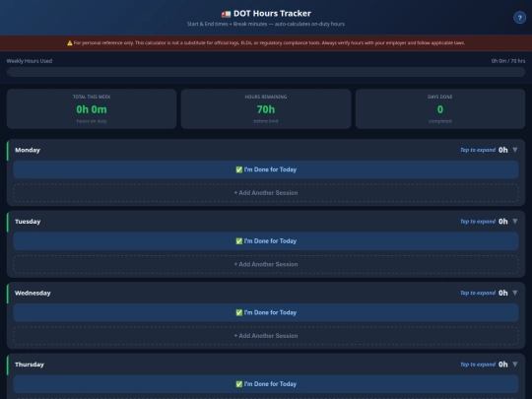Click the truck icon beside DOT Hours Tracker

tap(226, 14)
